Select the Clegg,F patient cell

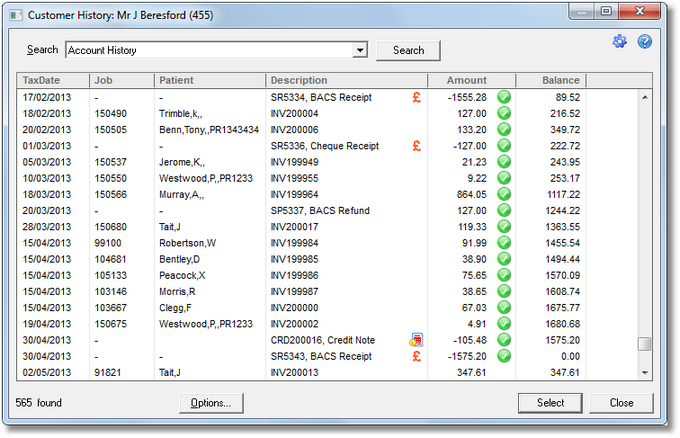175,308
